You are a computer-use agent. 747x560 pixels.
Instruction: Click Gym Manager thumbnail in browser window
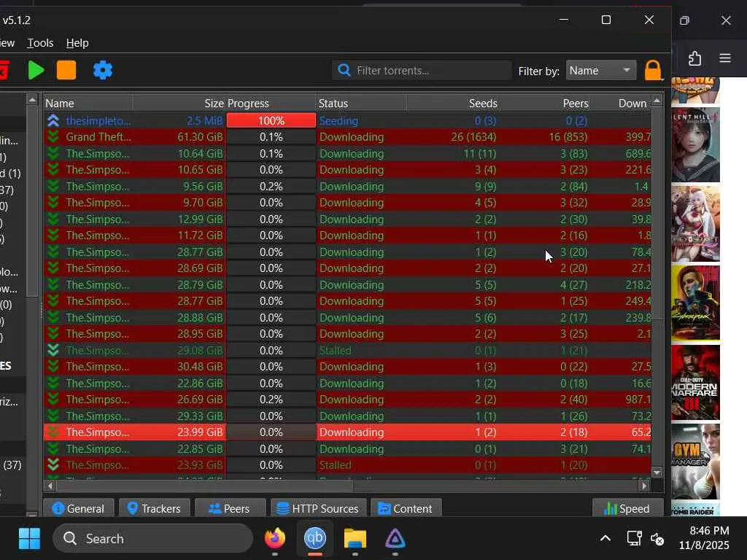(x=695, y=462)
